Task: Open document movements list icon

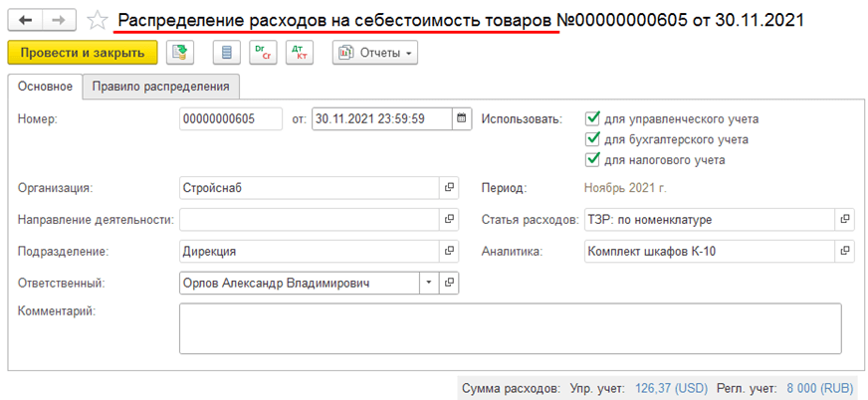Action: (227, 53)
